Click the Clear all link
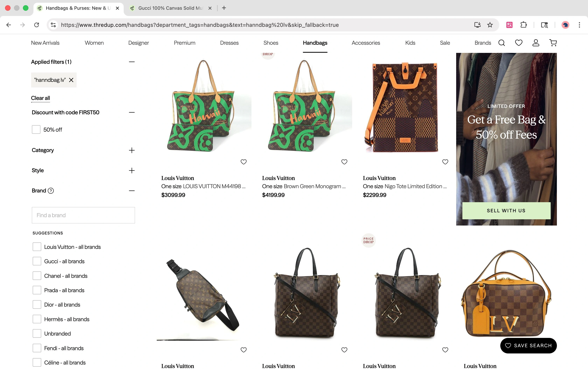 (40, 98)
